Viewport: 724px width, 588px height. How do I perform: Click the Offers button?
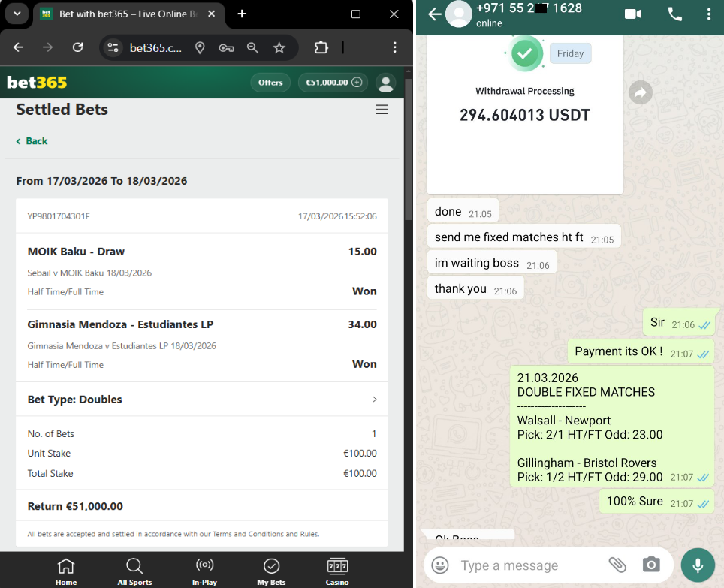click(270, 83)
